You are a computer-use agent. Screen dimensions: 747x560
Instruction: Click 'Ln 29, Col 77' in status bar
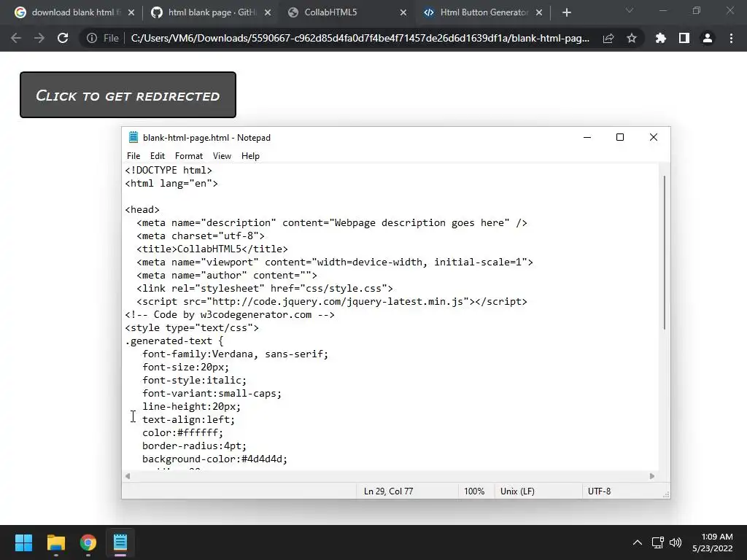tap(388, 491)
